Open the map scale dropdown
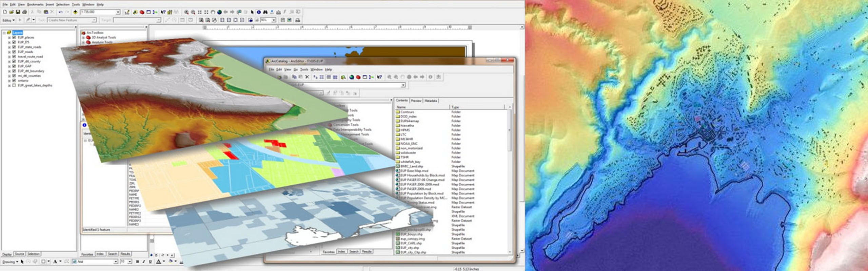 [x=118, y=12]
